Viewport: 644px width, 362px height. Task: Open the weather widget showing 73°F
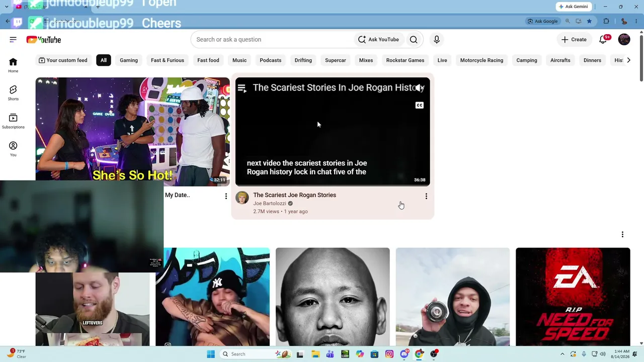click(x=17, y=354)
